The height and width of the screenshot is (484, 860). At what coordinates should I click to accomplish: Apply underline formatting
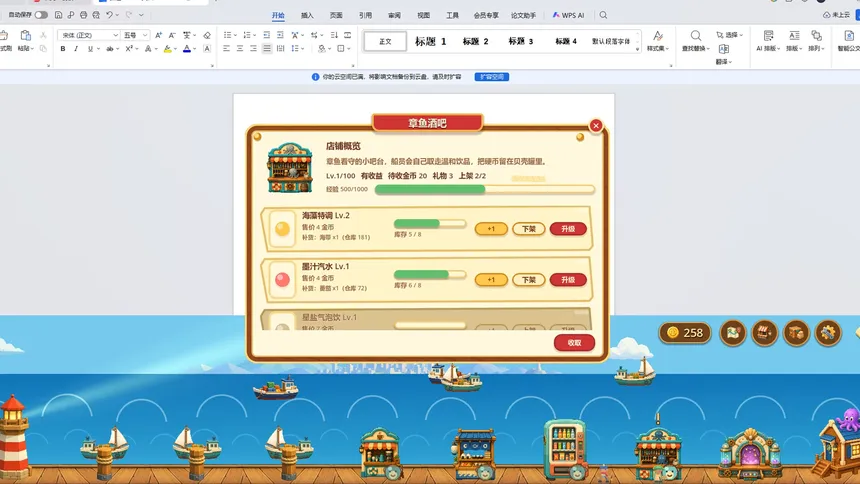90,49
